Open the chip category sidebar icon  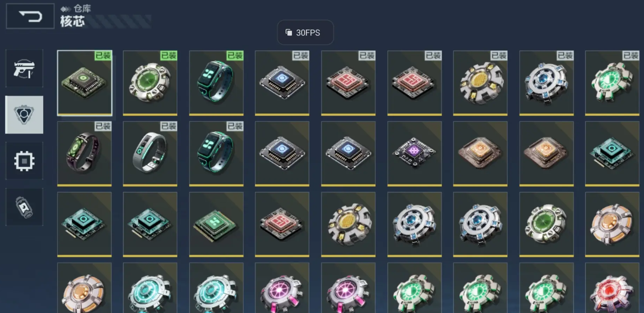(24, 161)
